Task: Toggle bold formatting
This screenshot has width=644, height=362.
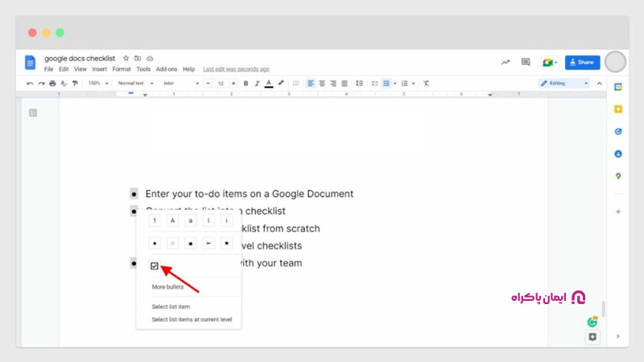Action: [246, 83]
